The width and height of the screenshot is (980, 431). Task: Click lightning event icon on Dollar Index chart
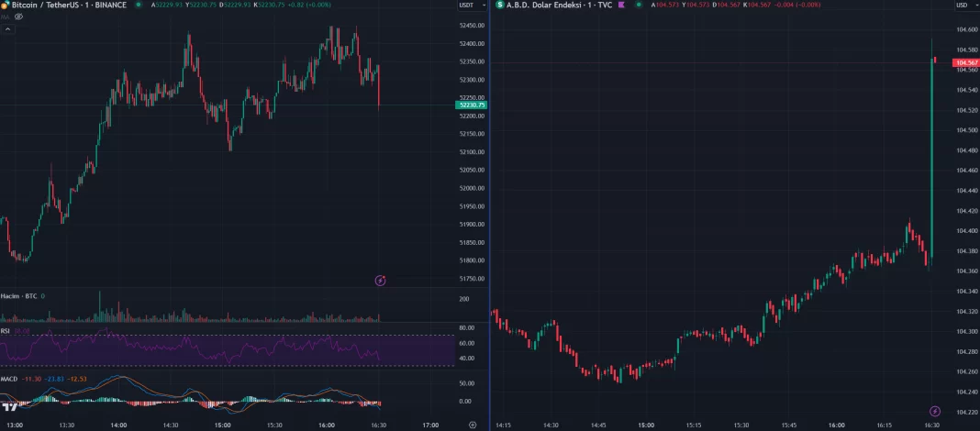[935, 412]
